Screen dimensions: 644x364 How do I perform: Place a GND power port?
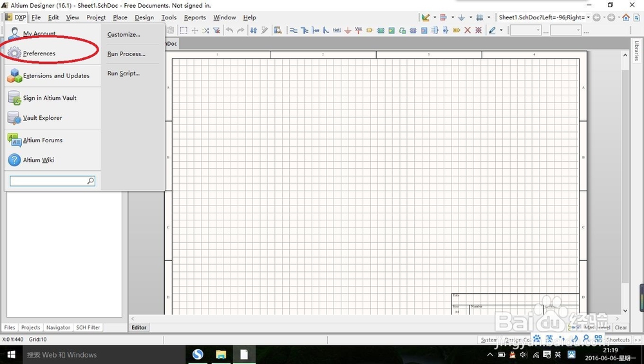click(348, 30)
